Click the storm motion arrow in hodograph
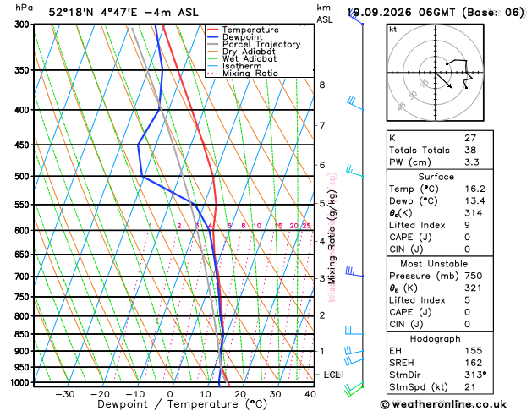Viewport: 532px width, 411px height. point(444,80)
